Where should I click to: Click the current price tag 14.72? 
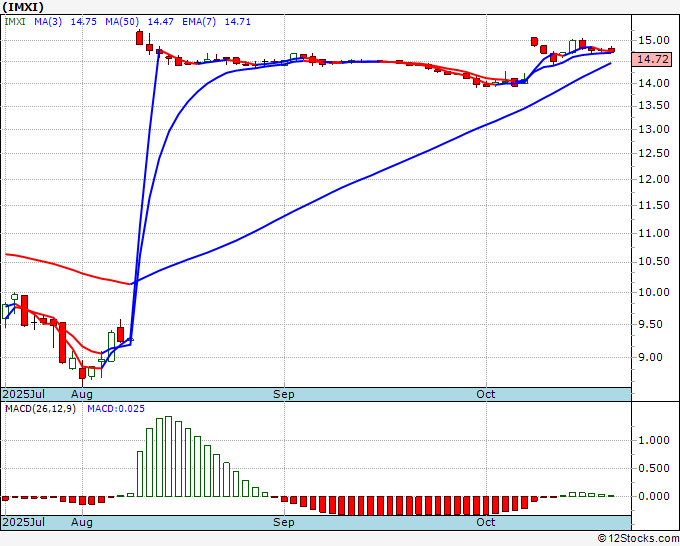pyautogui.click(x=652, y=59)
